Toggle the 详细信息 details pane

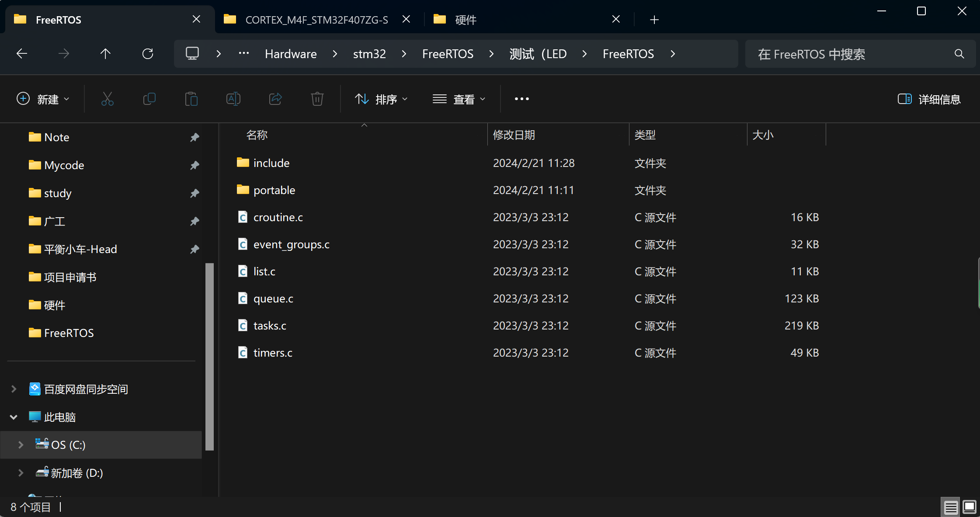click(x=929, y=99)
